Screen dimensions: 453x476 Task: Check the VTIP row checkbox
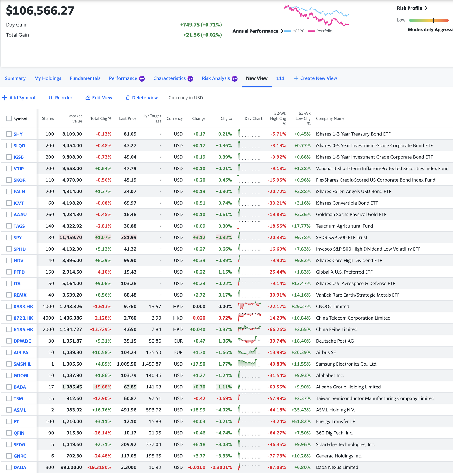[x=9, y=168]
